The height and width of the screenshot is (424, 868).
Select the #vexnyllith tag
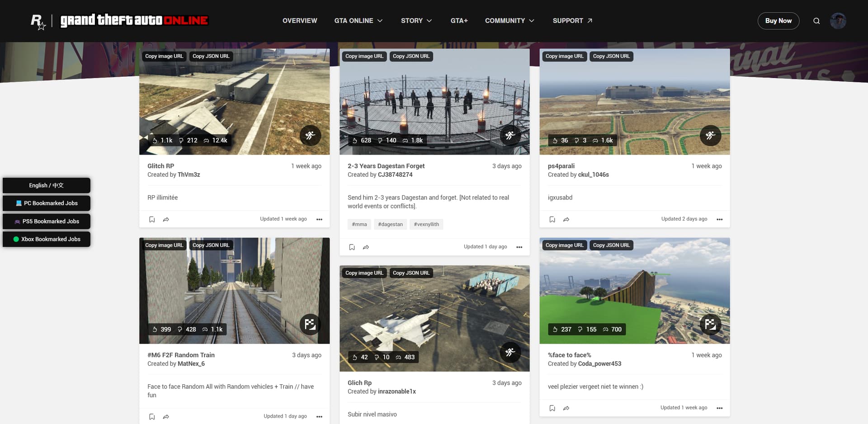(426, 224)
